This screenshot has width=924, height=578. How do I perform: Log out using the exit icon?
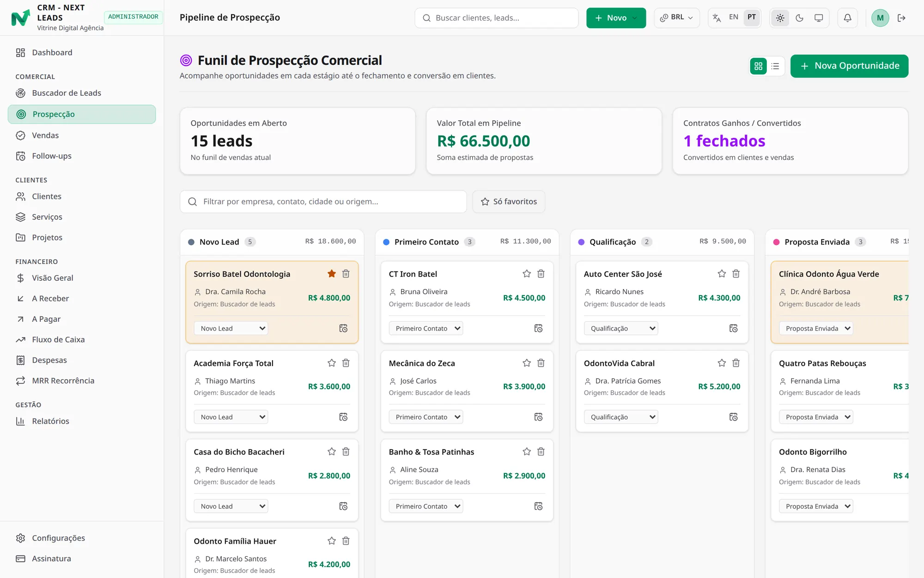(901, 18)
